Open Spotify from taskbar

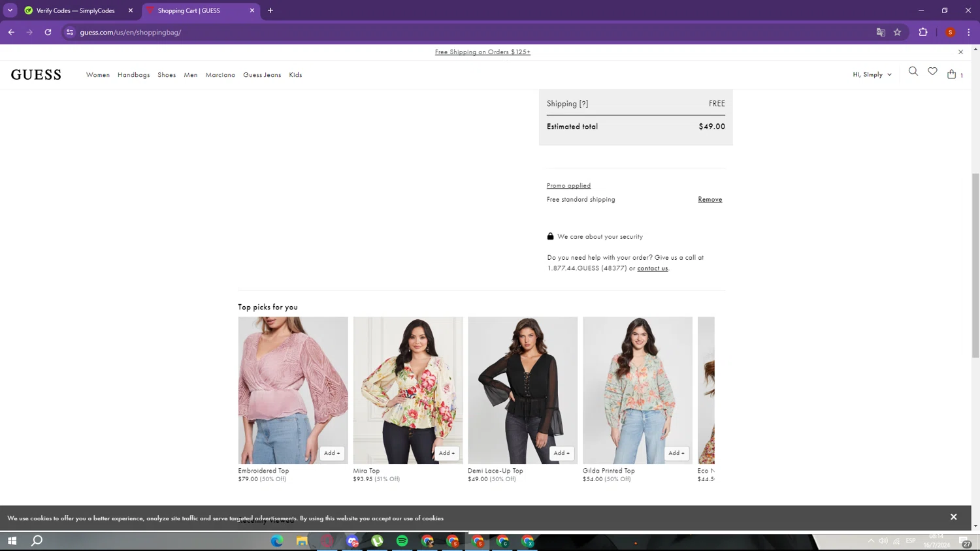402,541
